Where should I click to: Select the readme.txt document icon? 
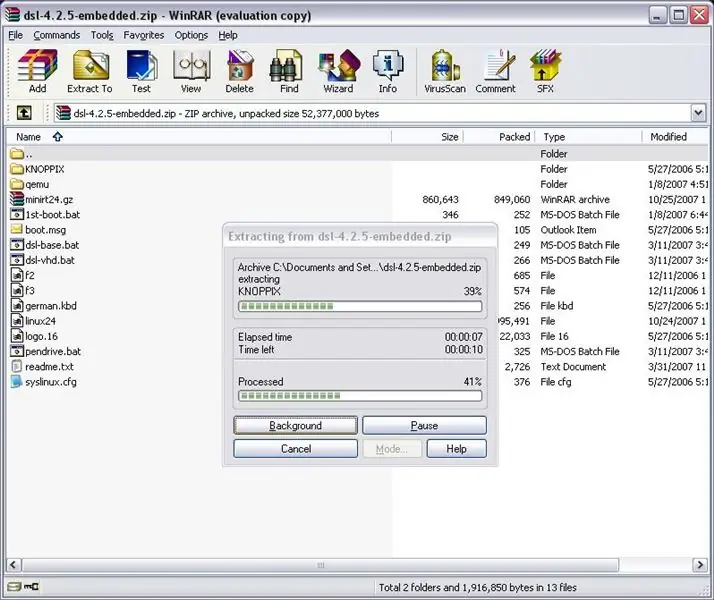17,366
